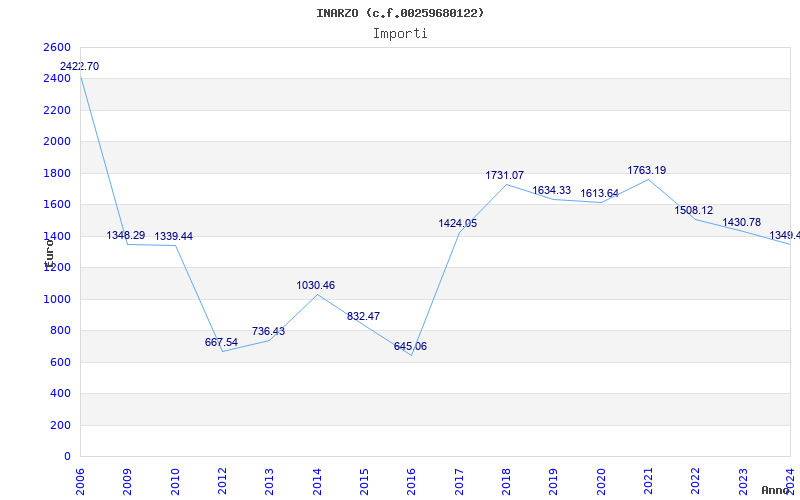Click the 1348.29 data label
The image size is (800, 500).
(x=126, y=235)
